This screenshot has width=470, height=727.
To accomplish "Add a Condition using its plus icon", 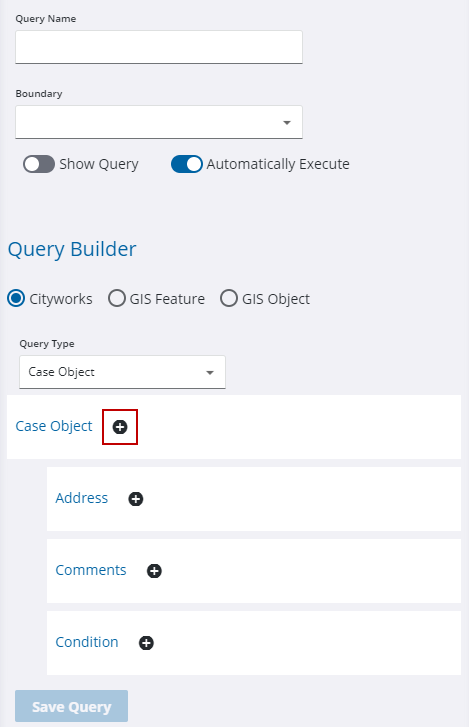I will point(146,643).
